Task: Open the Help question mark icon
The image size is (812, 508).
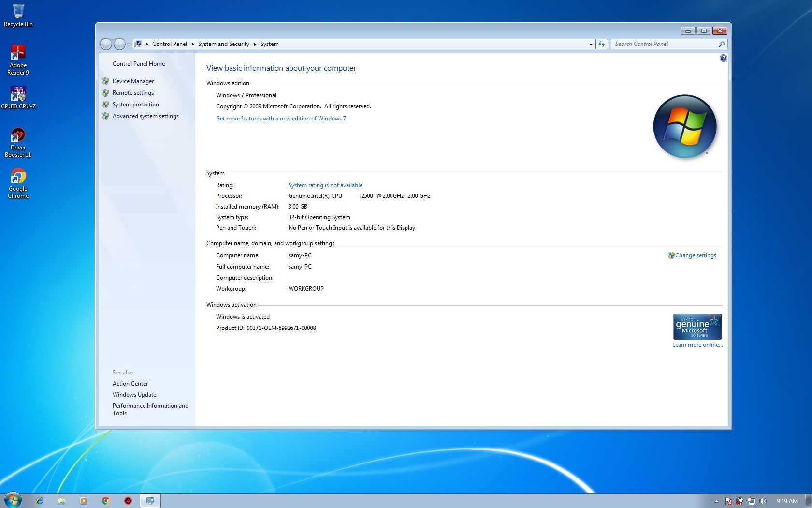Action: click(x=723, y=58)
